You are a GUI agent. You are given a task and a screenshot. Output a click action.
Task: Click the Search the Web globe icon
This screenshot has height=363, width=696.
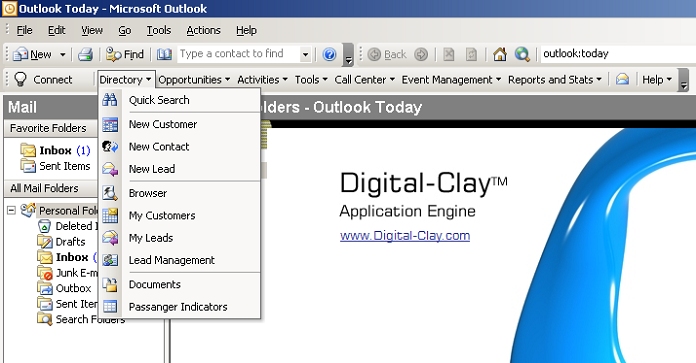(x=522, y=54)
